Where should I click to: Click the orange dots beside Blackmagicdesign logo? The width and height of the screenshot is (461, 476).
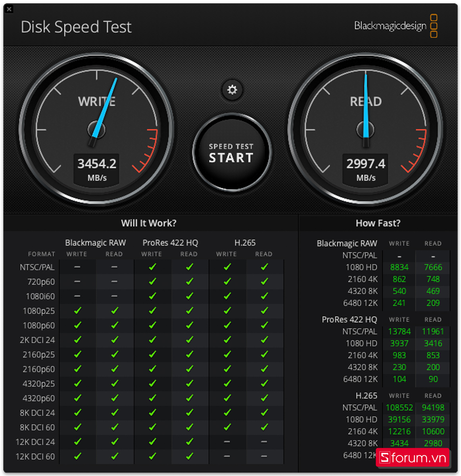[433, 25]
